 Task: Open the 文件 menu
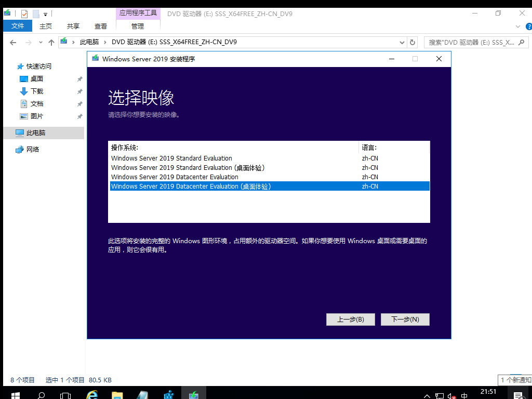click(18, 25)
